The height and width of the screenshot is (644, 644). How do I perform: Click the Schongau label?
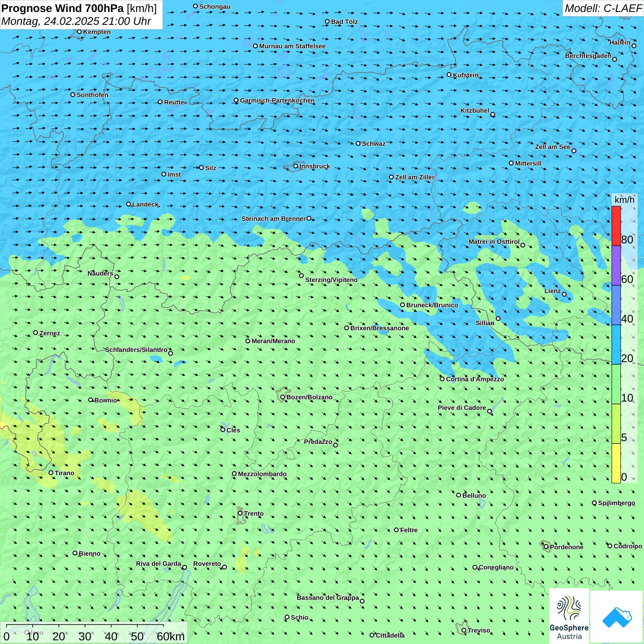tap(215, 6)
